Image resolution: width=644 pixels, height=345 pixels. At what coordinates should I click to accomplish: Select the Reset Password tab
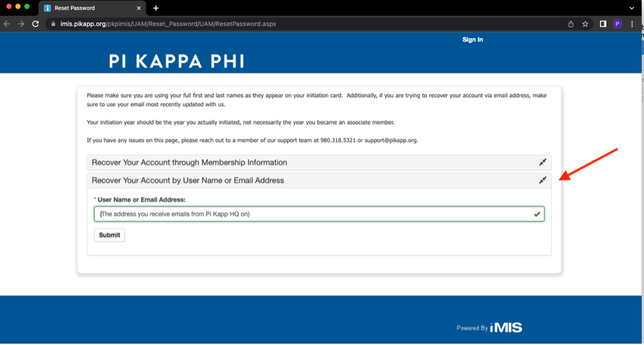pyautogui.click(x=88, y=8)
